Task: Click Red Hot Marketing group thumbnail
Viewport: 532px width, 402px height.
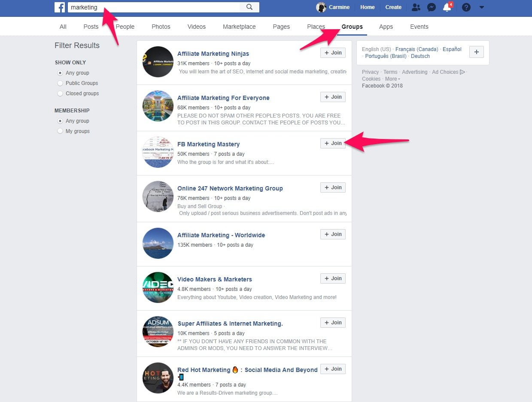Action: (x=158, y=378)
